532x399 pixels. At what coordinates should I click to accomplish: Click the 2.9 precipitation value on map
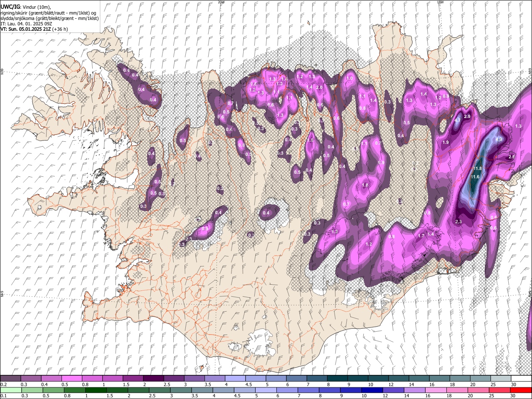pyautogui.click(x=467, y=117)
